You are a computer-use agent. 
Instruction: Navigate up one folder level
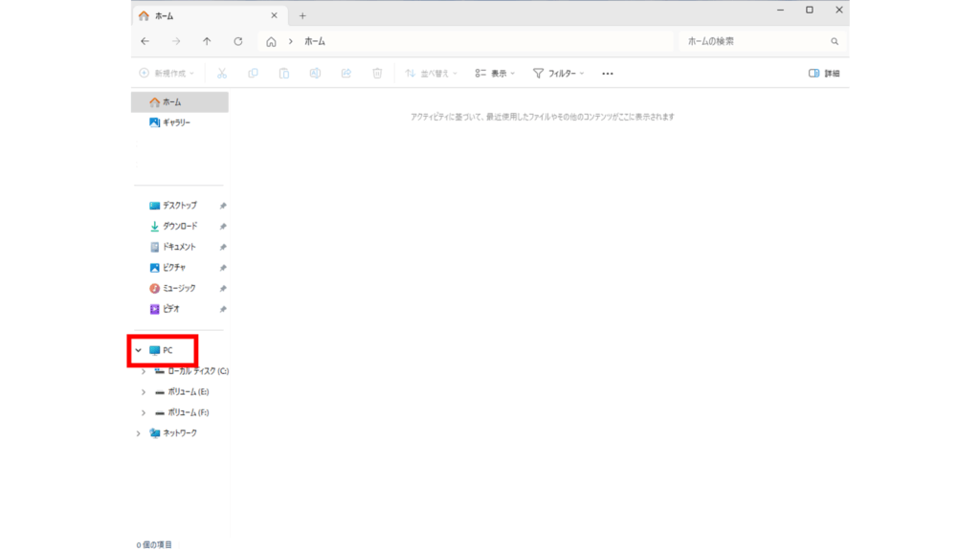207,41
